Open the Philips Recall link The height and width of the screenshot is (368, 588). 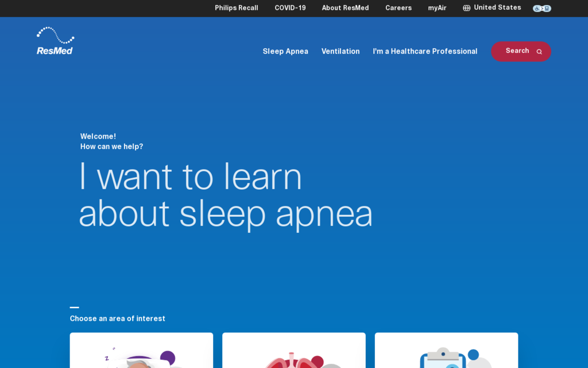coord(237,8)
